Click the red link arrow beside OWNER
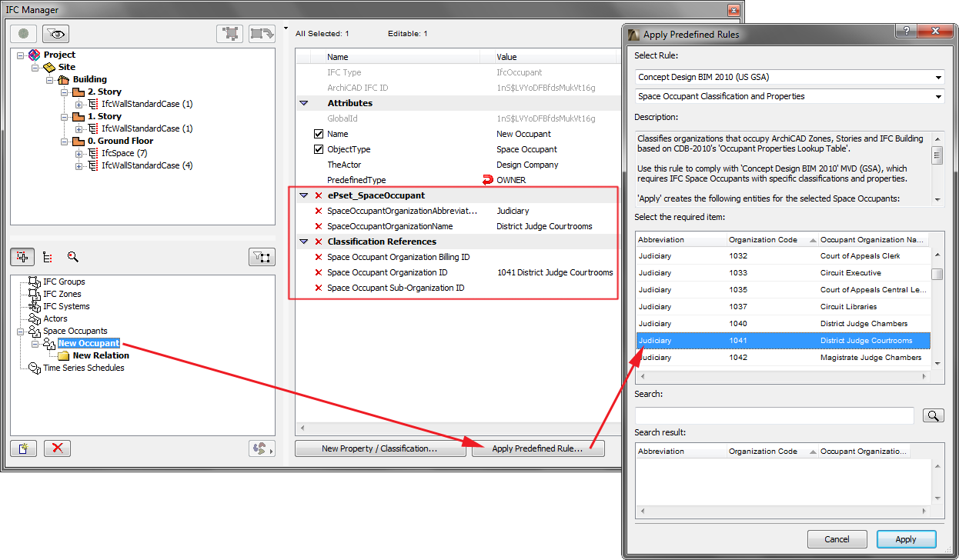The image size is (959, 560). (x=486, y=180)
